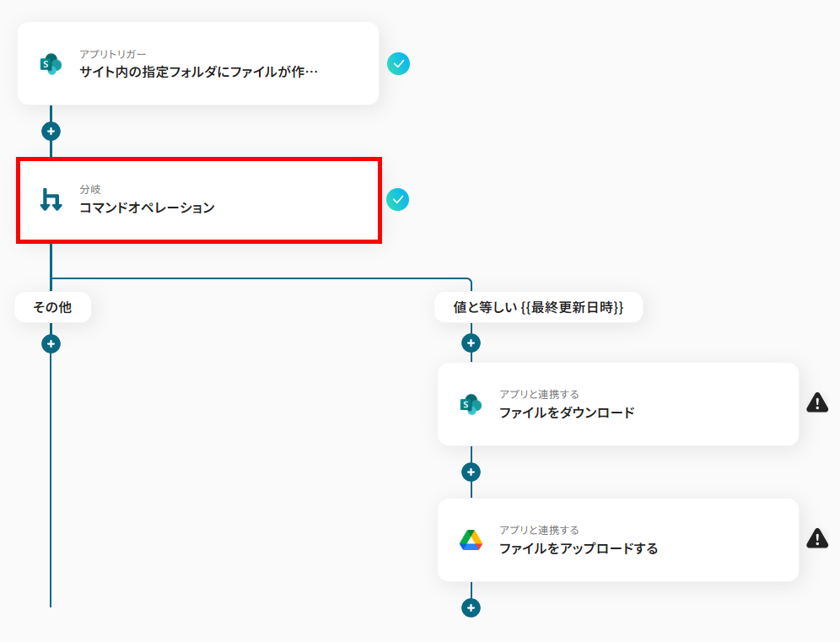Open the 分岐 コマンドオペレーション card
The width and height of the screenshot is (840, 642).
[199, 200]
